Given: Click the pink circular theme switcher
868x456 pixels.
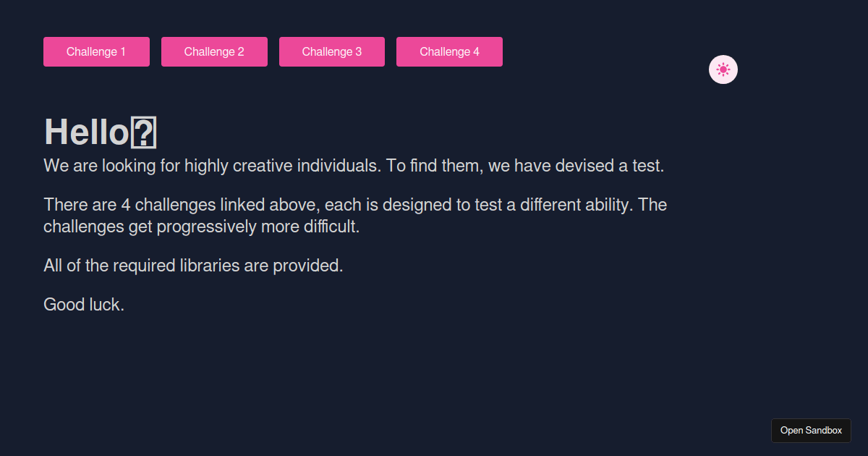Looking at the screenshot, I should (723, 69).
